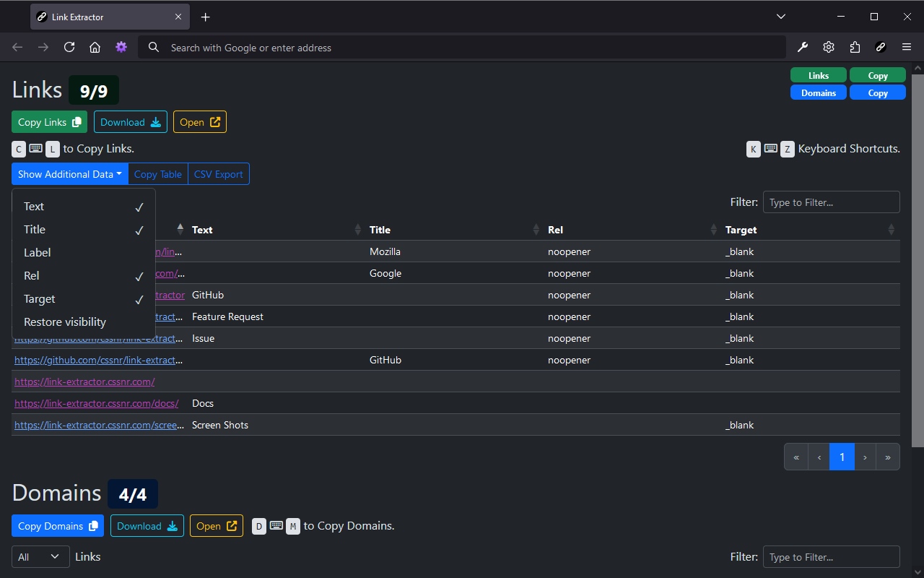This screenshot has width=924, height=578.
Task: Click the purple gear icon beside home
Action: point(121,47)
